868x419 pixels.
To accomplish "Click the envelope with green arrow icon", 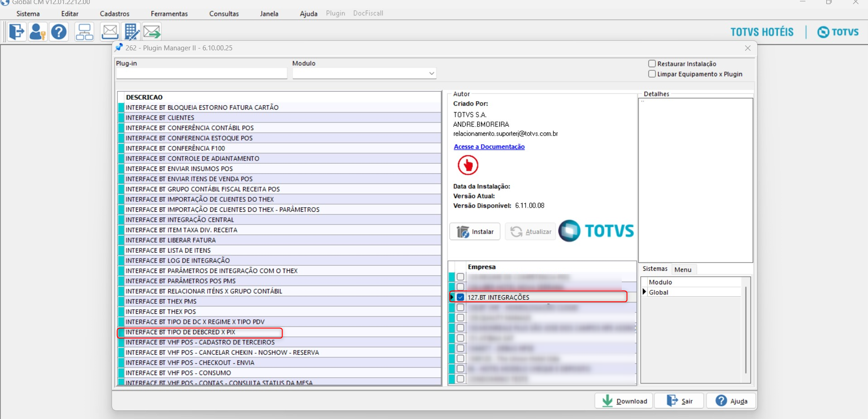I will 152,32.
